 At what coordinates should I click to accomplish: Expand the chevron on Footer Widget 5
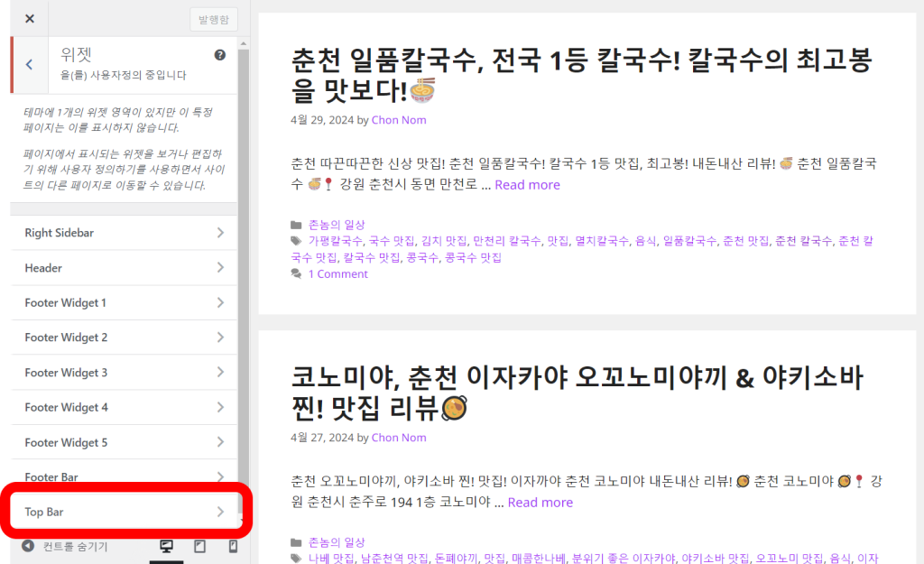coord(220,442)
